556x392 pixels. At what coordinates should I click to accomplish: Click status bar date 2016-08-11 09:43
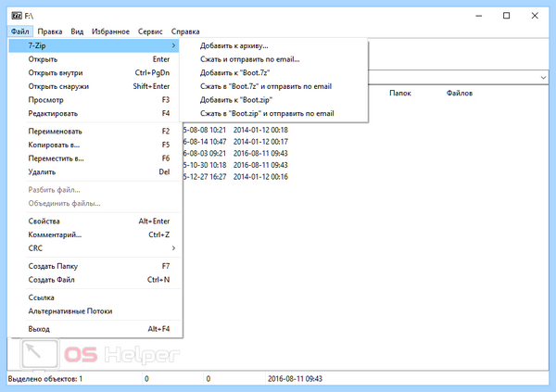(295, 379)
